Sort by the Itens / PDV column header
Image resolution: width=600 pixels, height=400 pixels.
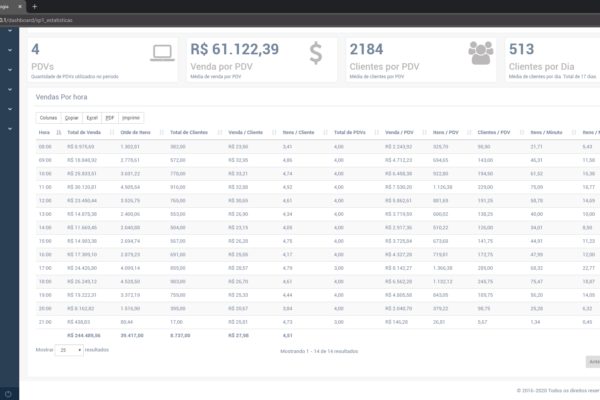[445, 132]
